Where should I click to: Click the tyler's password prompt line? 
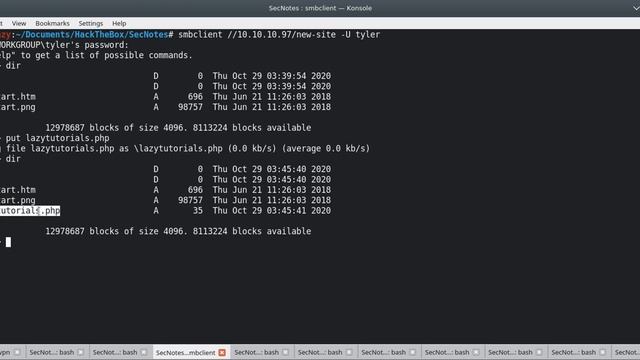[64, 45]
